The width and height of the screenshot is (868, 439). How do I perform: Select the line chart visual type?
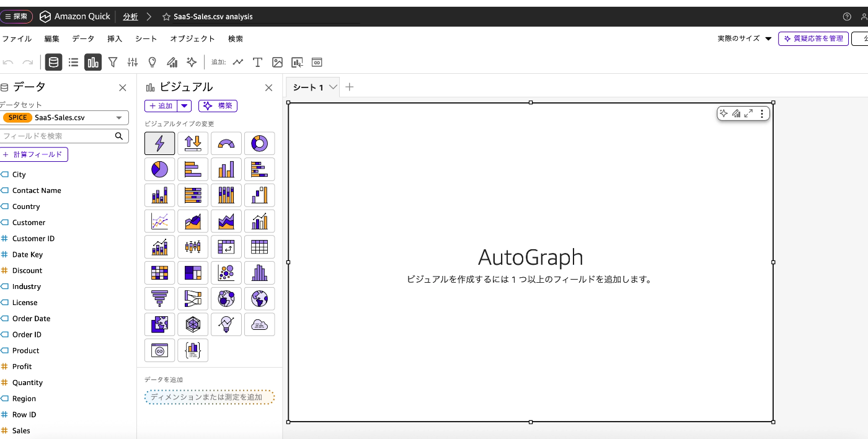tap(159, 221)
